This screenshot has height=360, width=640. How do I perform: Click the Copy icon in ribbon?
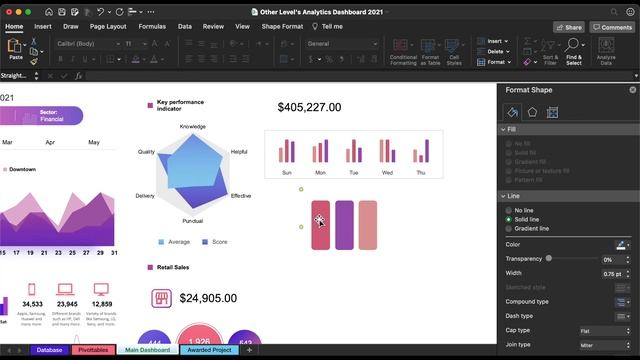point(34,51)
